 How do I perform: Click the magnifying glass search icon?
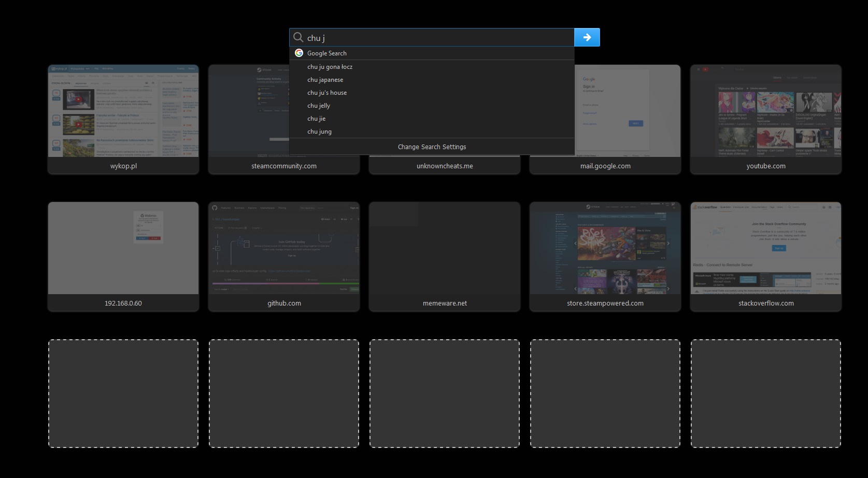pyautogui.click(x=298, y=37)
